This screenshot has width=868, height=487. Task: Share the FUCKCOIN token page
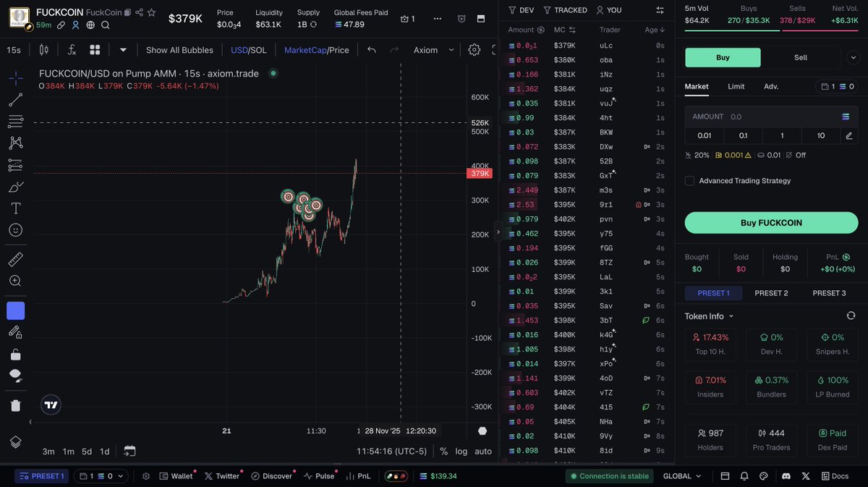point(139,12)
